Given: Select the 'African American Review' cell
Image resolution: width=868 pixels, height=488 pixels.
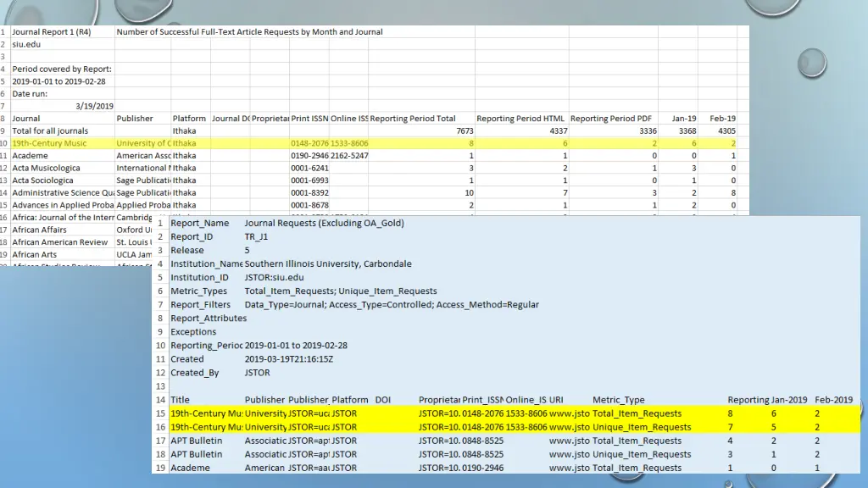Looking at the screenshot, I should coord(60,242).
